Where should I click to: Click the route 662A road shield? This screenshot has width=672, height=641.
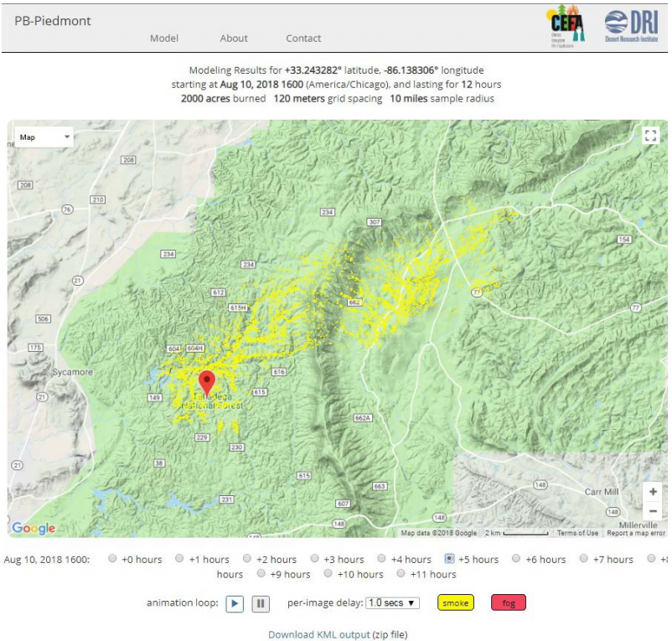point(363,418)
